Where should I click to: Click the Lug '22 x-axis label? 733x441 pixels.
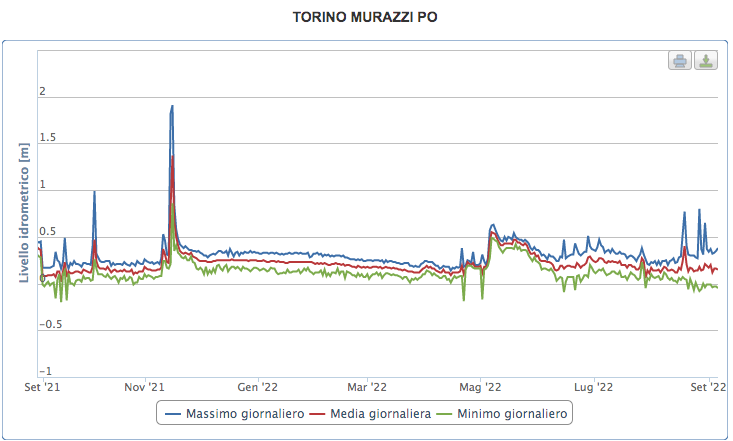(595, 387)
